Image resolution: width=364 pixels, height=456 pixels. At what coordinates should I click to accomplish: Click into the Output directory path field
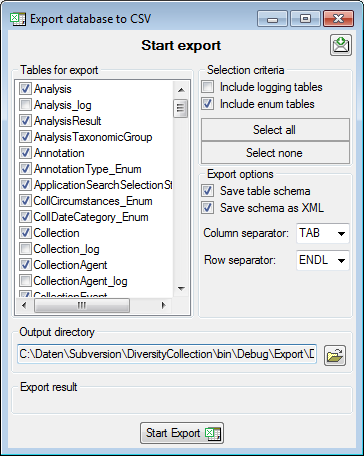(167, 354)
